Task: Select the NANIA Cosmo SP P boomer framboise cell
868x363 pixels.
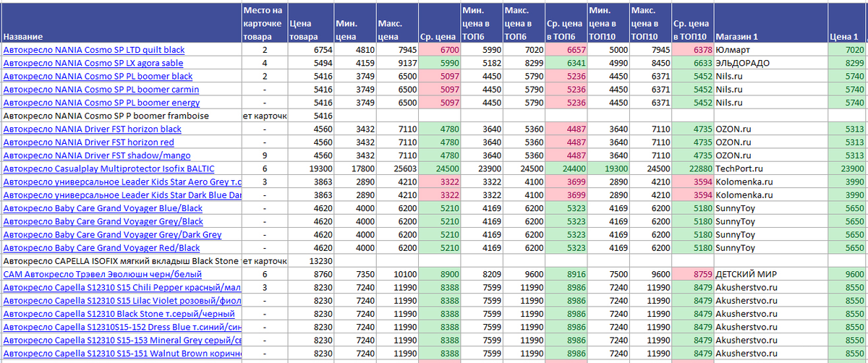Action: click(121, 116)
